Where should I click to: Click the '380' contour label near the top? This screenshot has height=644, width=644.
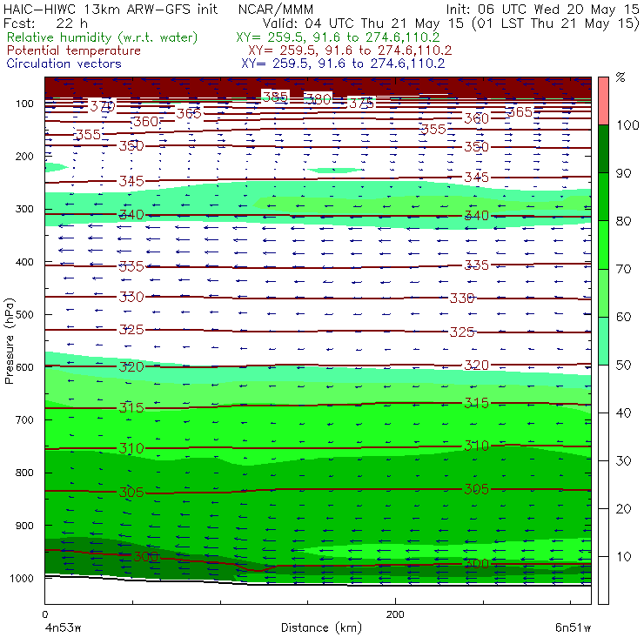pos(319,99)
